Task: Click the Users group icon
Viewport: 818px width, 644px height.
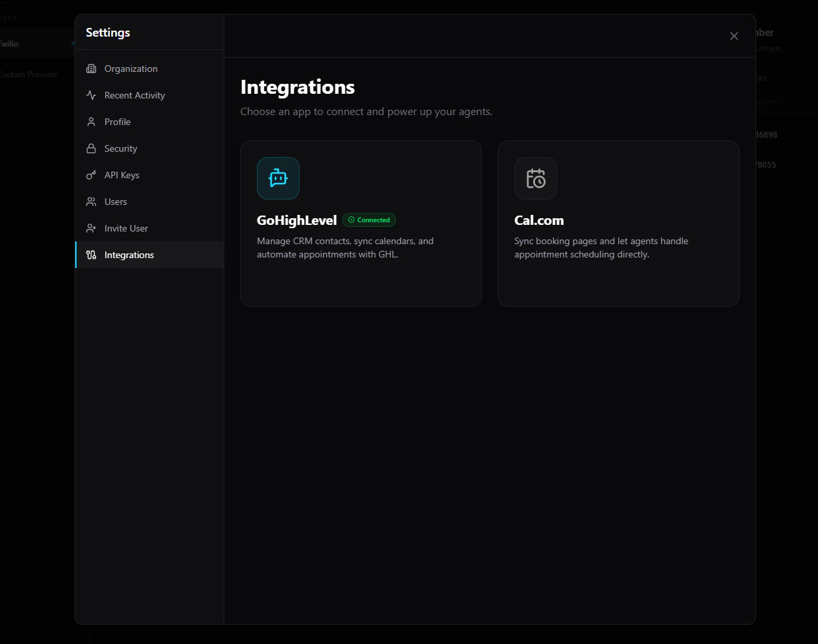Action: pos(91,202)
